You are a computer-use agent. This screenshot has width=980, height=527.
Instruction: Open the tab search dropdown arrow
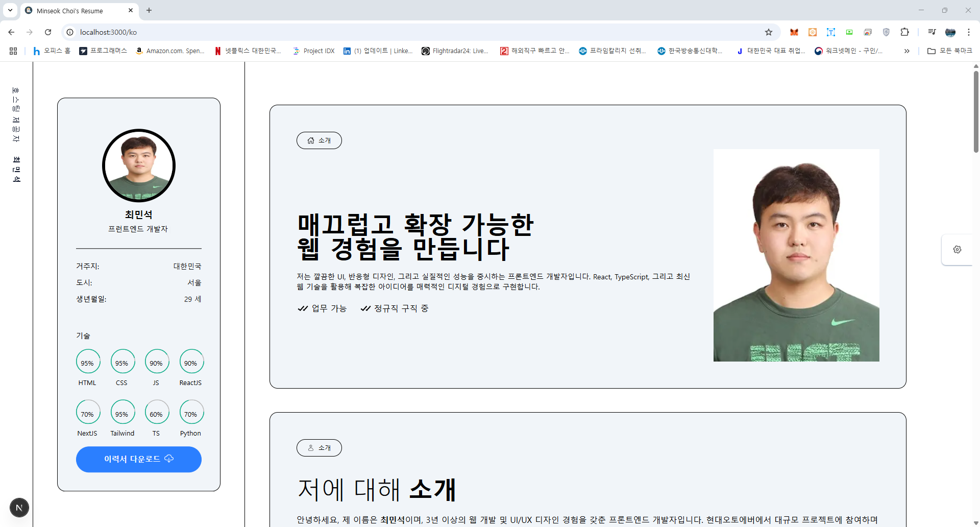click(x=10, y=10)
